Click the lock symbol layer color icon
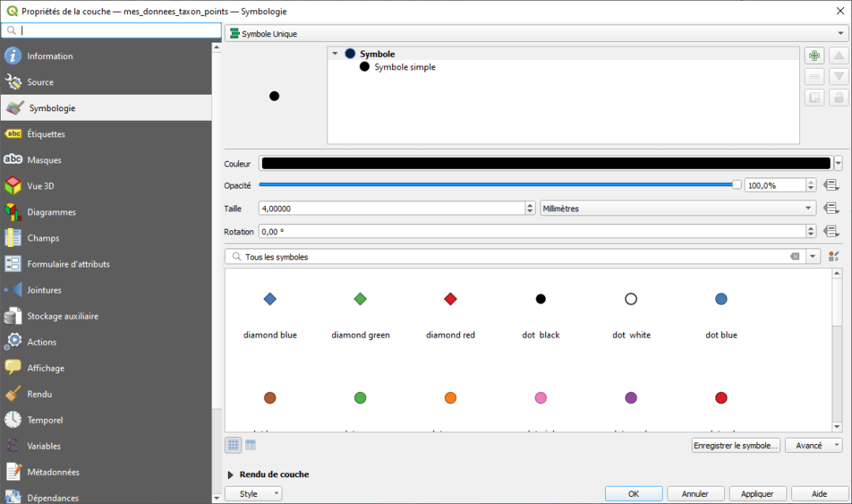852x504 pixels. click(x=838, y=97)
